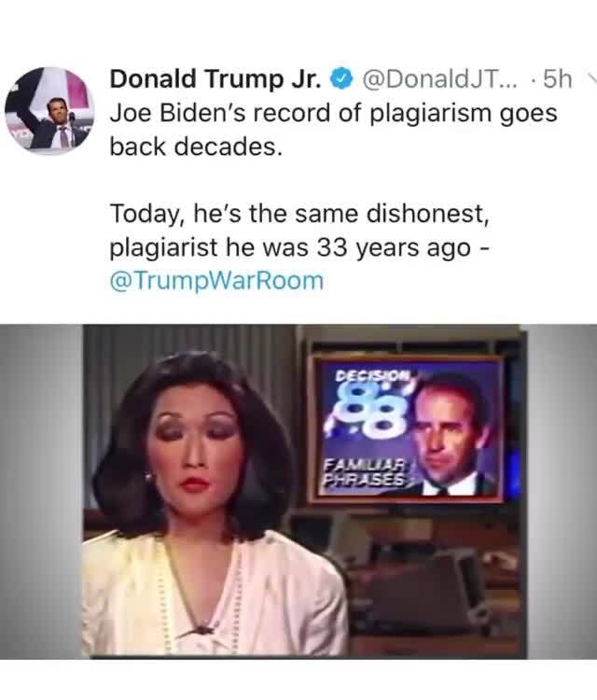
Task: Click the anchor's white blouse in the video
Action: click(x=210, y=596)
